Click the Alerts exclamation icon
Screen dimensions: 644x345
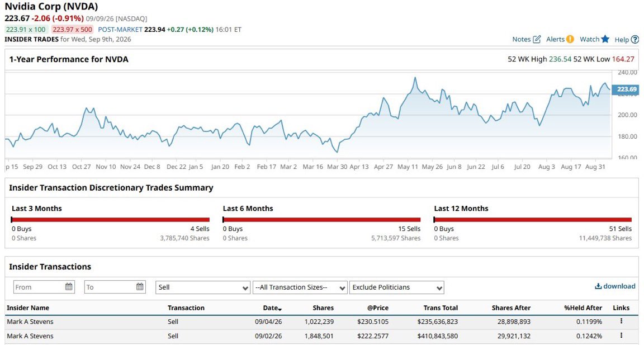coord(570,39)
